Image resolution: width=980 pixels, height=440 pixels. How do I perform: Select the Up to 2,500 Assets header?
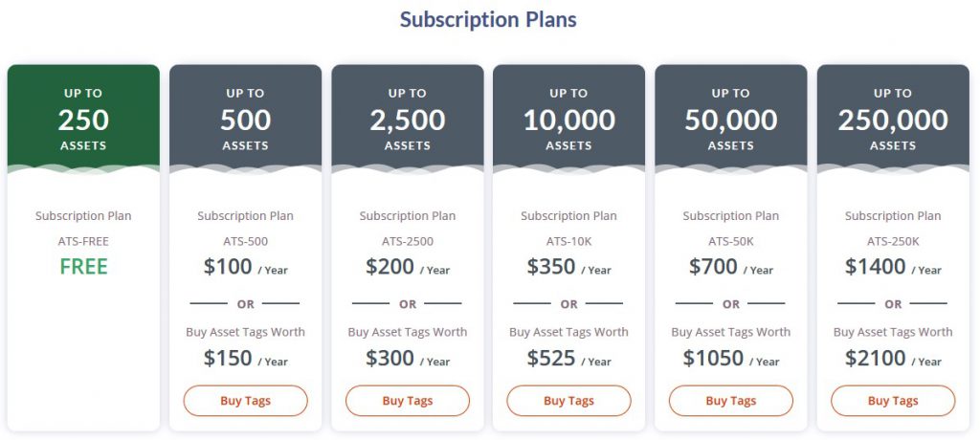coord(408,120)
